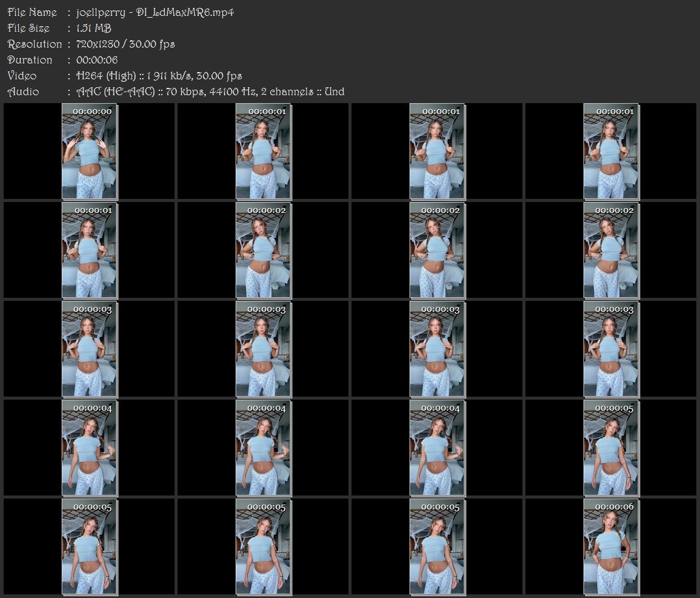Select the first thumbnail stamped 00:00:03
Image resolution: width=700 pixels, height=598 pixels.
tap(89, 349)
